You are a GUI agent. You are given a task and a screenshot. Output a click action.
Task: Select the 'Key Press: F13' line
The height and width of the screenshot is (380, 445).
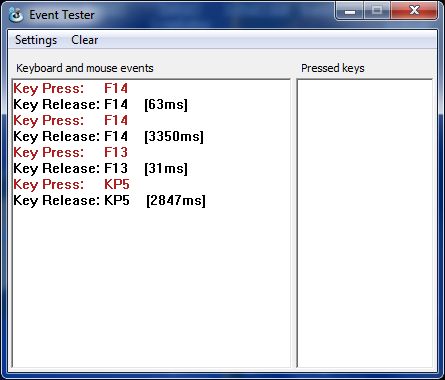click(71, 152)
